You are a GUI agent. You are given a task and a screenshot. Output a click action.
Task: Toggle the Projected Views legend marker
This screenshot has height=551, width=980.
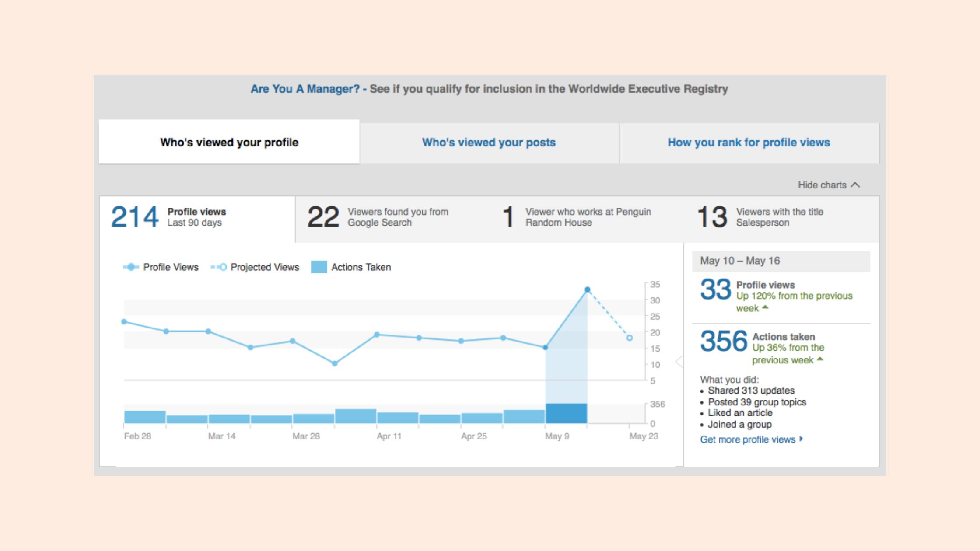pos(219,267)
